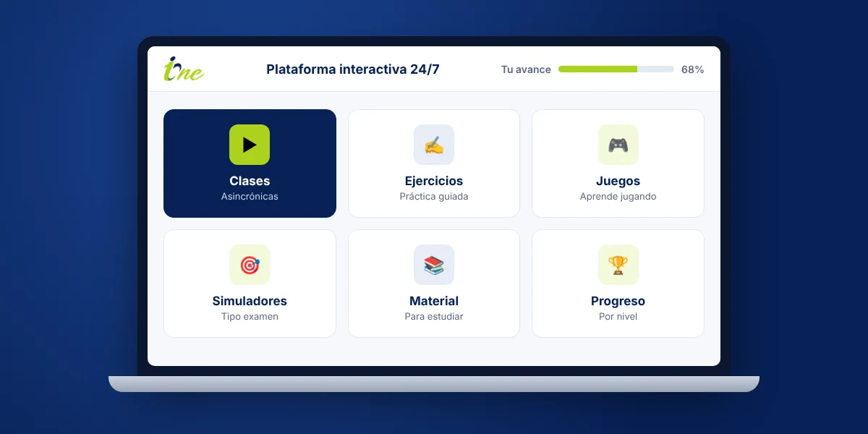Click the "Plataforma interactiva 24/7" heading
The width and height of the screenshot is (868, 434).
click(353, 69)
